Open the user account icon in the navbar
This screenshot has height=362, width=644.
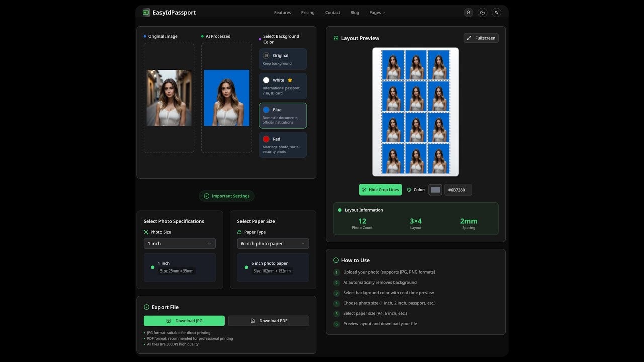point(468,12)
